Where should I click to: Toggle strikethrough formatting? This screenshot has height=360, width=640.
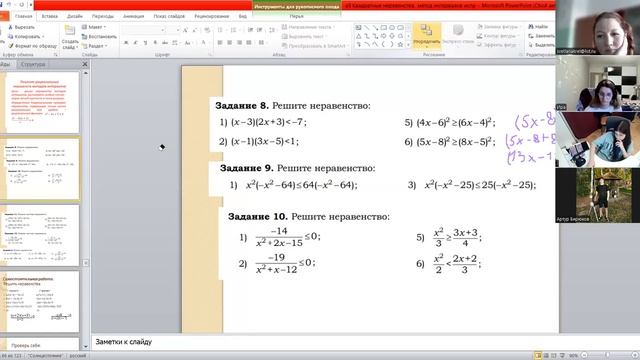(165, 42)
